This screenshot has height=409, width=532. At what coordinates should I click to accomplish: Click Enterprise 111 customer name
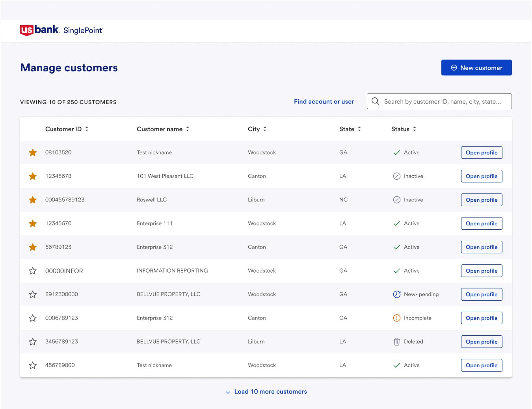(154, 223)
